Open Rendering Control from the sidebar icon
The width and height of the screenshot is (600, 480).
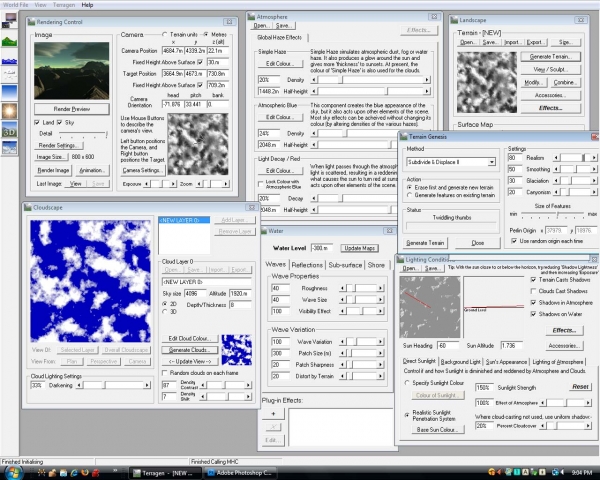[9, 20]
